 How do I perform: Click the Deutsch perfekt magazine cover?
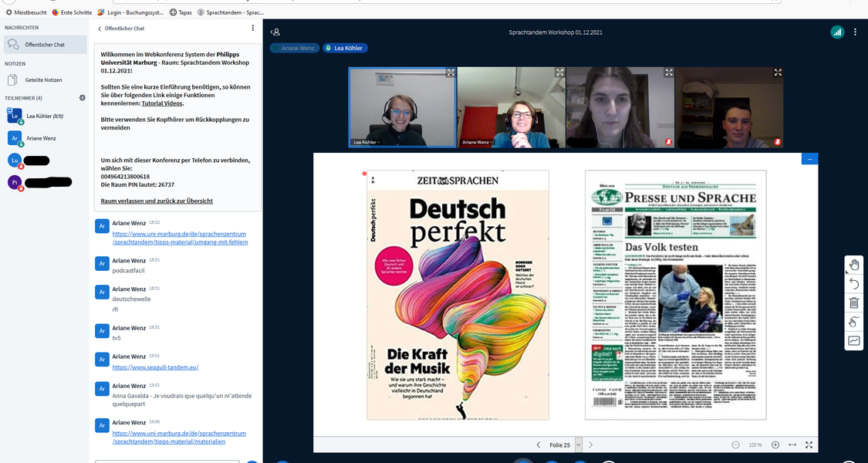pos(458,295)
